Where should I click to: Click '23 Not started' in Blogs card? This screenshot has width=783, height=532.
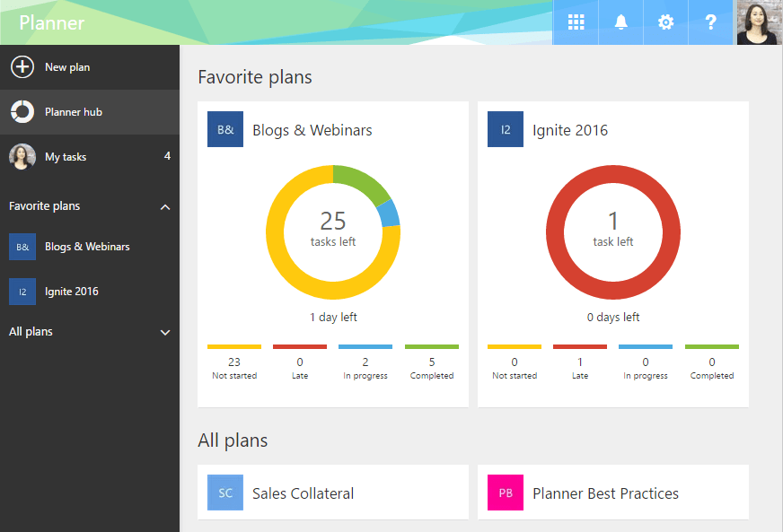click(x=234, y=369)
